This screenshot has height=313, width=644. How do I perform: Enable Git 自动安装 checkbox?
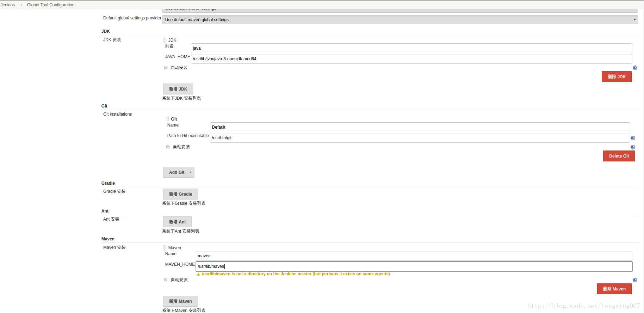(168, 147)
